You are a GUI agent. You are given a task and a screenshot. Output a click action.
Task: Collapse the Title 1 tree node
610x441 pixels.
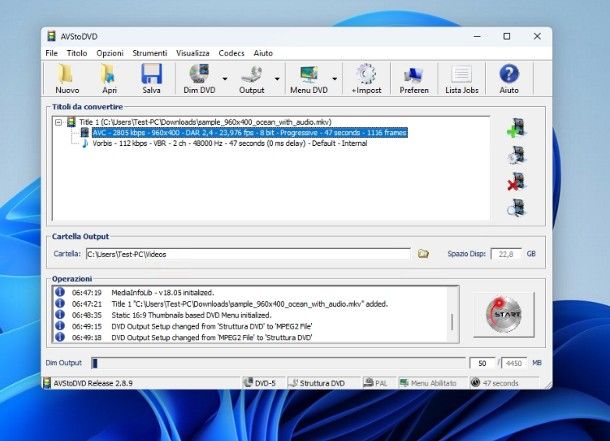click(59, 122)
